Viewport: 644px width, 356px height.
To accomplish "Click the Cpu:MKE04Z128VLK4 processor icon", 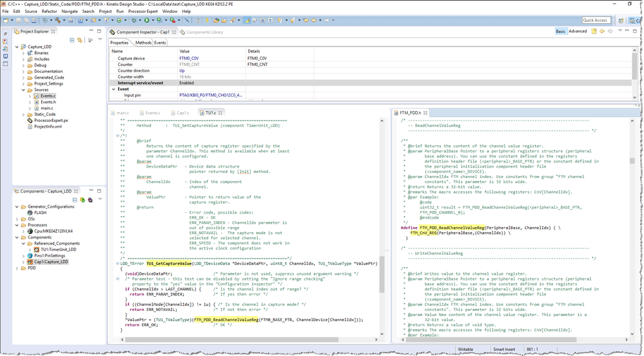I will pyautogui.click(x=30, y=231).
